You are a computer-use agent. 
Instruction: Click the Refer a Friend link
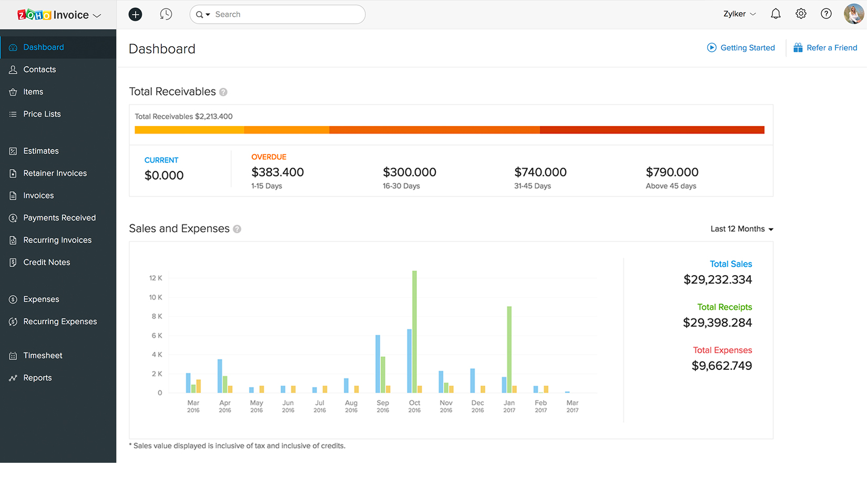pyautogui.click(x=832, y=48)
